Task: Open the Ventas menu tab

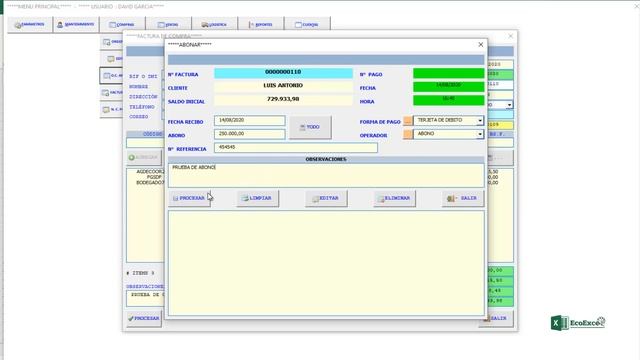Action: 168,24
